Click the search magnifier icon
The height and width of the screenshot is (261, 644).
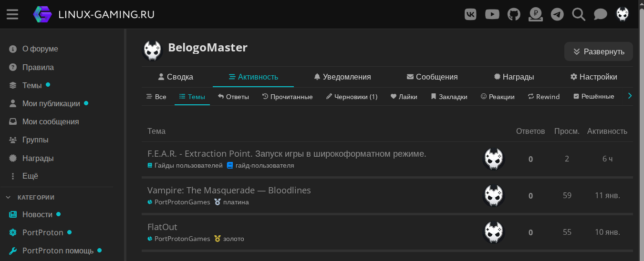[579, 14]
